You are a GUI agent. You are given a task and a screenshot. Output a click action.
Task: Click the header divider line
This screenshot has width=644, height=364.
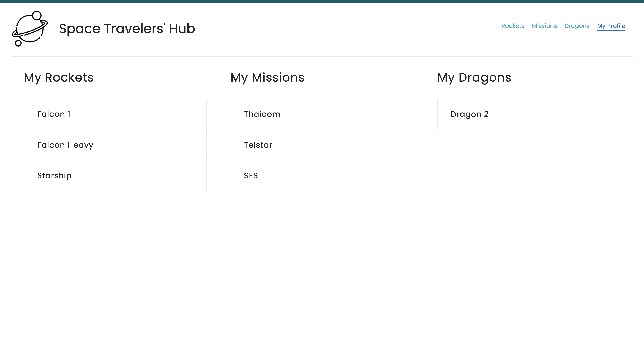click(322, 56)
